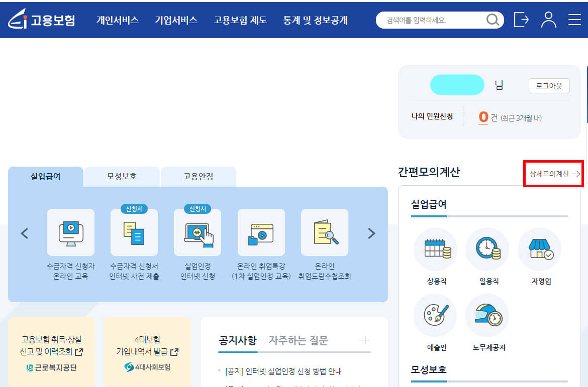Screen dimensions: 588x387
Task: Click the 로그아웃 button
Action: tap(549, 85)
